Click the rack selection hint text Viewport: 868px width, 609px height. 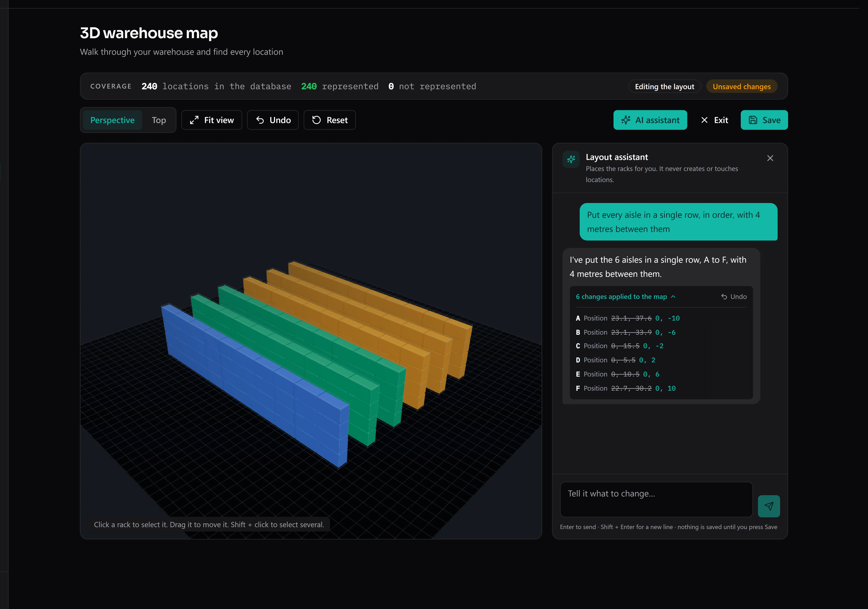point(209,525)
